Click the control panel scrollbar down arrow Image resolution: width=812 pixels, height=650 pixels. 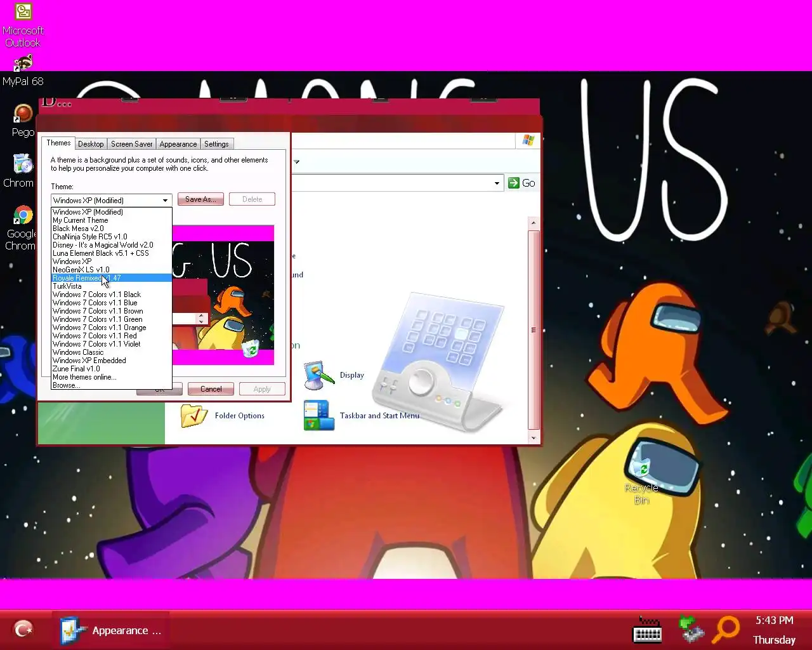pos(534,437)
